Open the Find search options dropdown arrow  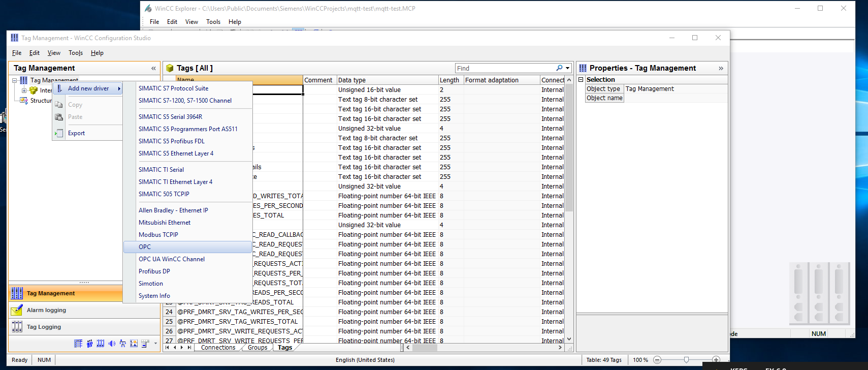(568, 68)
